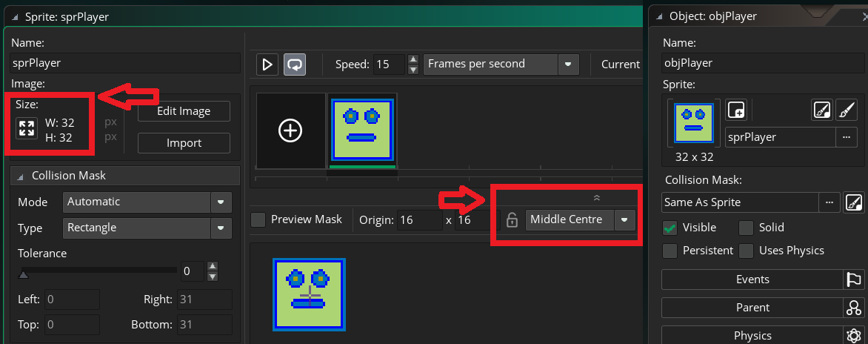Image resolution: width=868 pixels, height=344 pixels.
Task: Play the sprite animation preview
Action: (x=267, y=64)
